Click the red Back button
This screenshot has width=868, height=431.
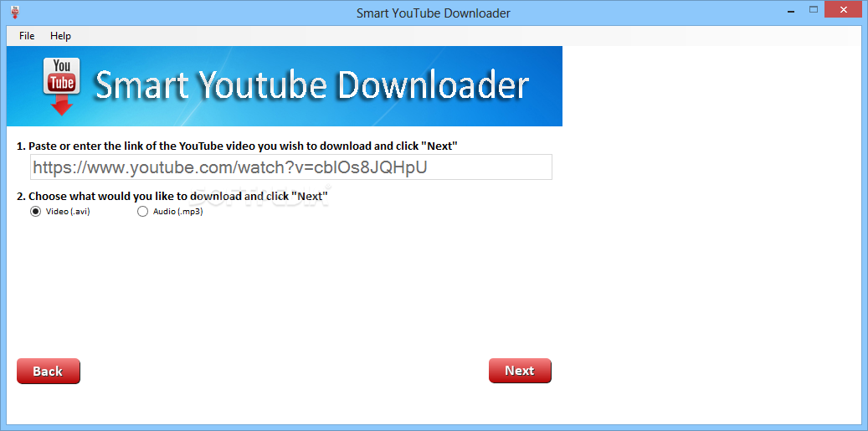point(49,372)
